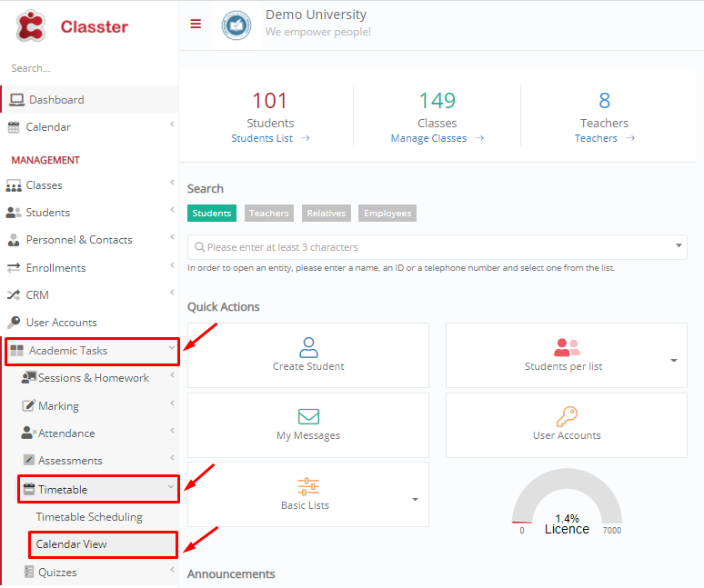704x588 pixels.
Task: Expand the Students menu chevron
Action: click(x=172, y=209)
